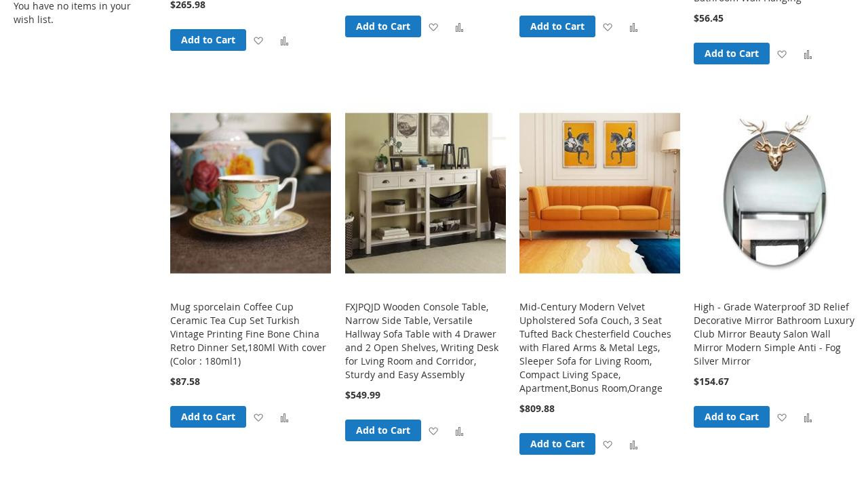Open the Mid-Century Modern Velvet Sofa title link
The height and width of the screenshot is (488, 868).
(x=595, y=347)
